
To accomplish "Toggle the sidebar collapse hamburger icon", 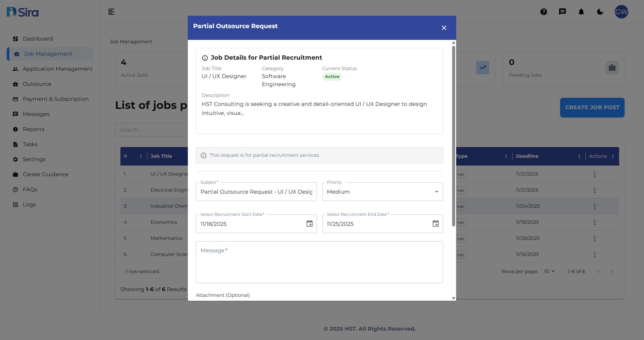I will click(x=111, y=12).
